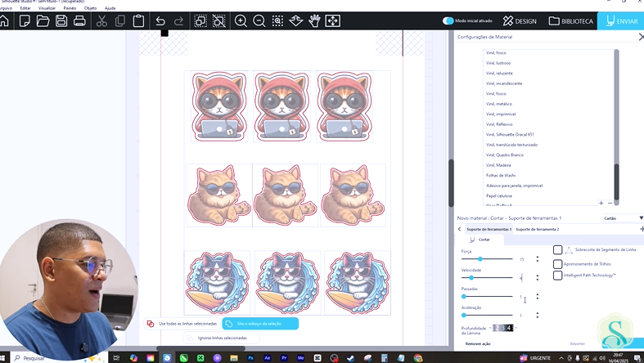Image resolution: width=644 pixels, height=363 pixels.
Task: Toggle the Modo inicial ativado switch
Action: [x=448, y=20]
